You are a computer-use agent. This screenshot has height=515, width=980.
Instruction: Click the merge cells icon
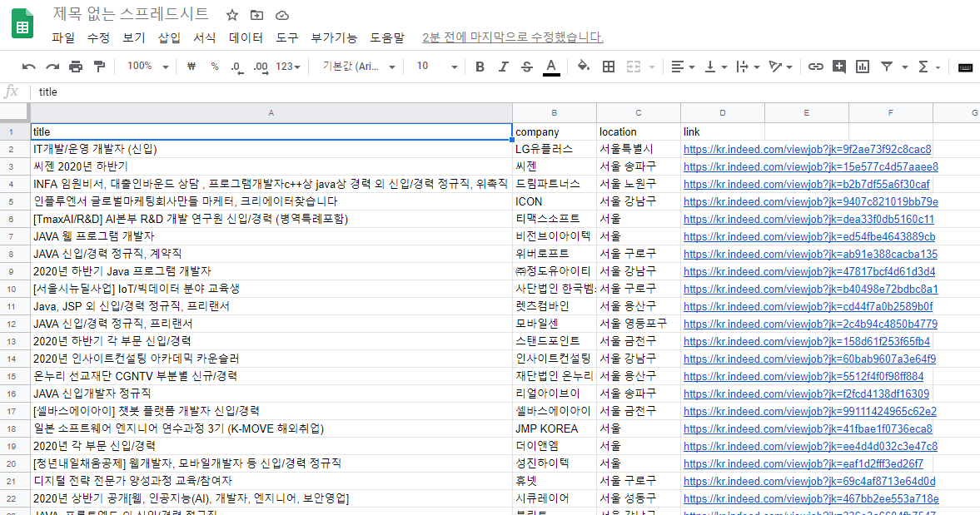click(x=633, y=67)
